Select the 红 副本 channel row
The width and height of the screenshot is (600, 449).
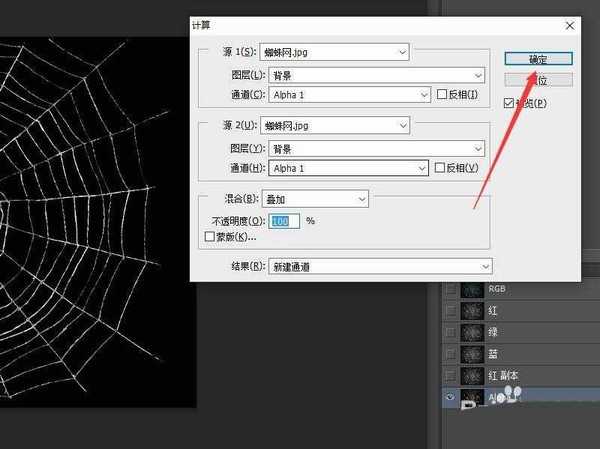point(520,375)
